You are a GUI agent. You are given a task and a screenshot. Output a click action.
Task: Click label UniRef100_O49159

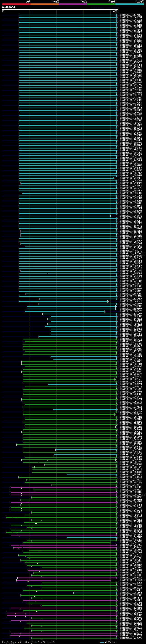(131, 37)
